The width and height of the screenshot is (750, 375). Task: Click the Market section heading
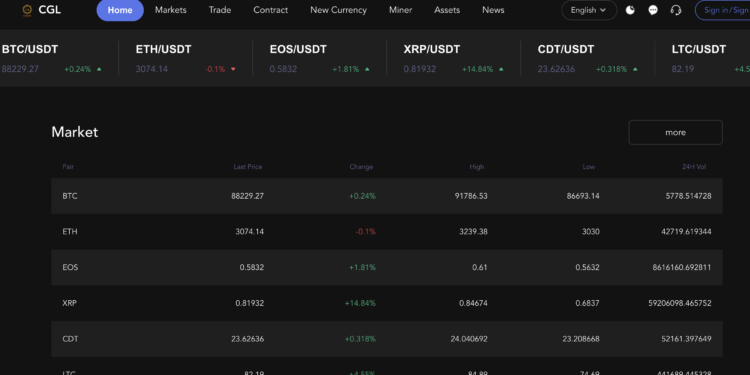tap(75, 132)
